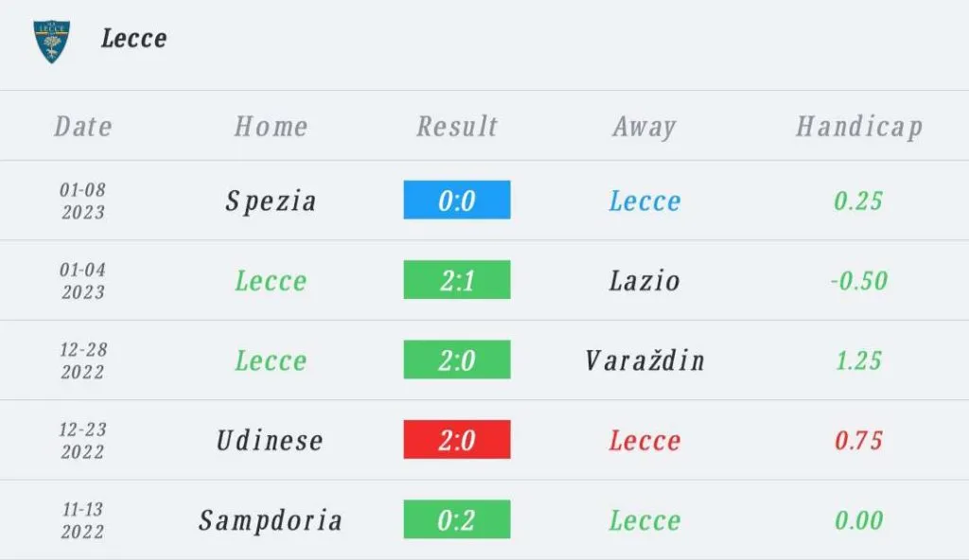Open the green 2:1 result badge
The height and width of the screenshot is (560, 969).
(457, 280)
